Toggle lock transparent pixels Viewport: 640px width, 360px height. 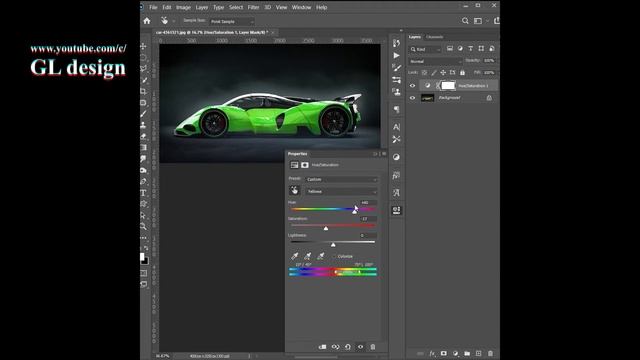pyautogui.click(x=424, y=73)
